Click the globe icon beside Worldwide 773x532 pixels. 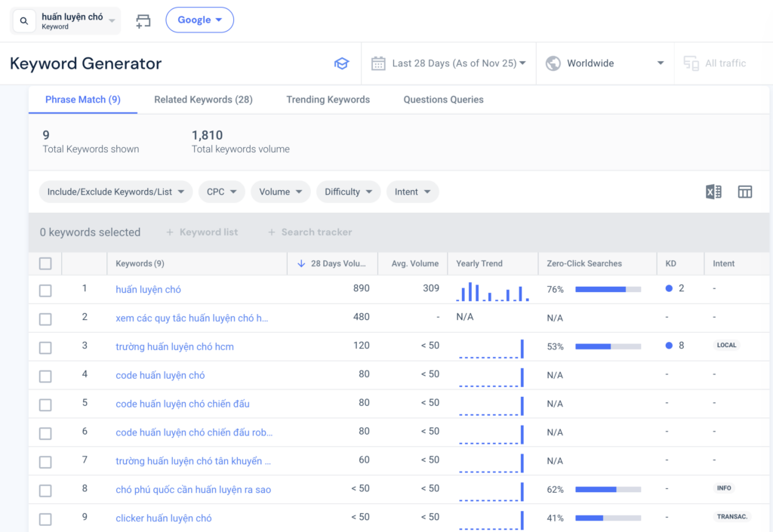(x=554, y=63)
